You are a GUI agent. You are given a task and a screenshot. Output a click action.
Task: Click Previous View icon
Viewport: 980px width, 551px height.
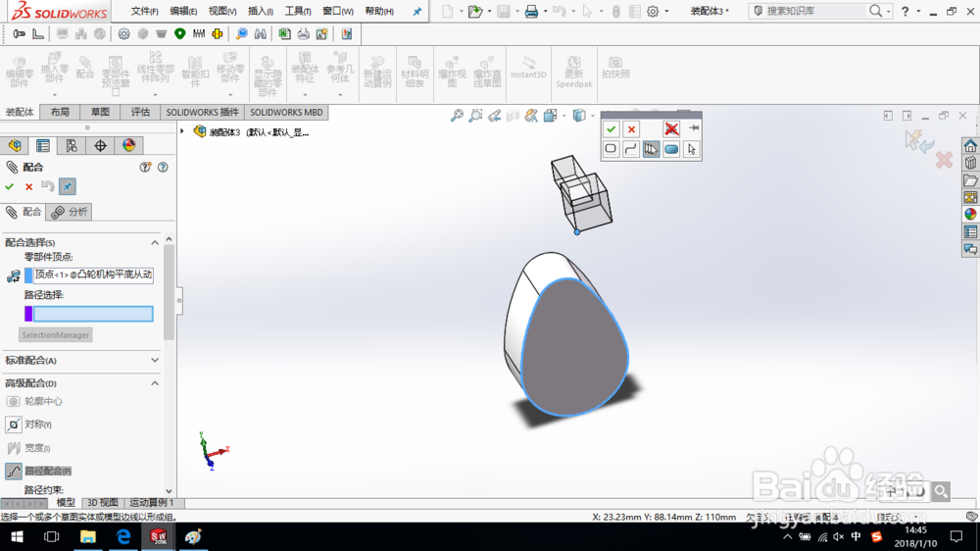click(494, 116)
